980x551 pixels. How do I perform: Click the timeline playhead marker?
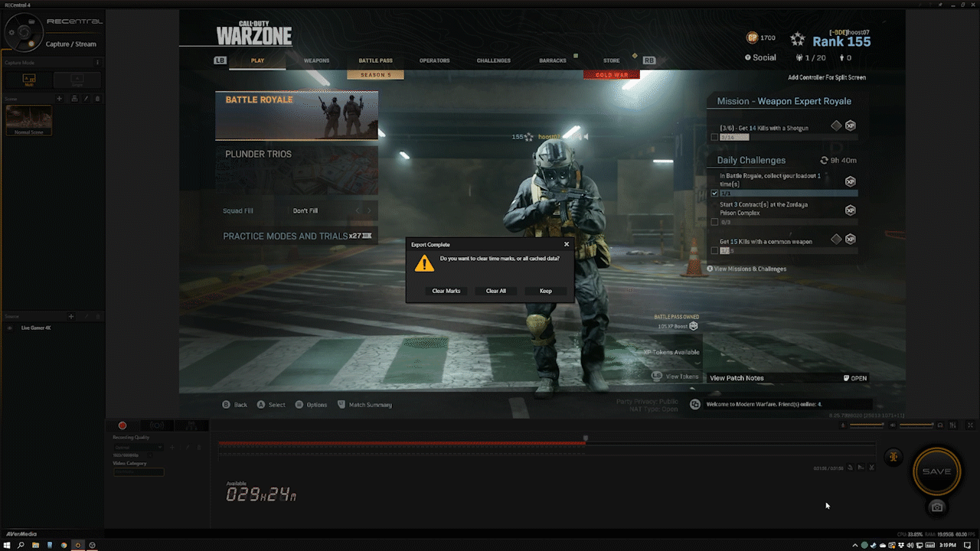click(x=586, y=439)
